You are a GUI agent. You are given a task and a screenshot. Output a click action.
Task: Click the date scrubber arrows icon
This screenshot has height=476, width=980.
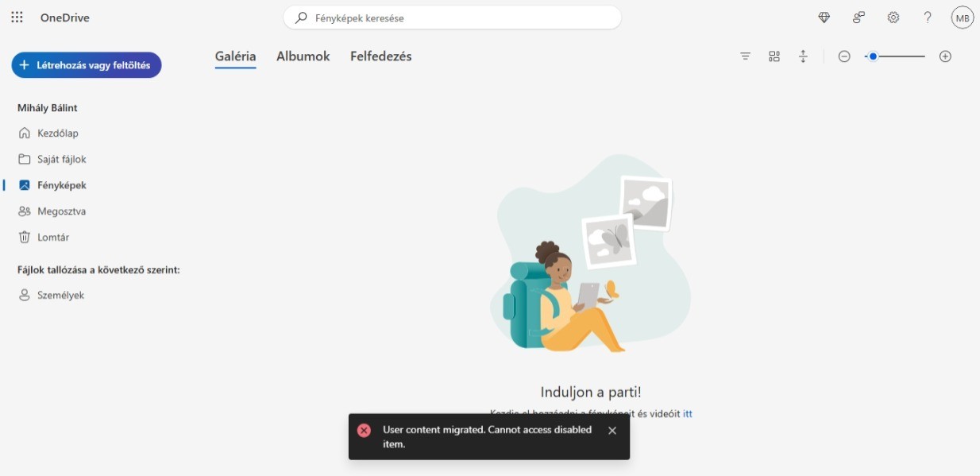coord(803,56)
